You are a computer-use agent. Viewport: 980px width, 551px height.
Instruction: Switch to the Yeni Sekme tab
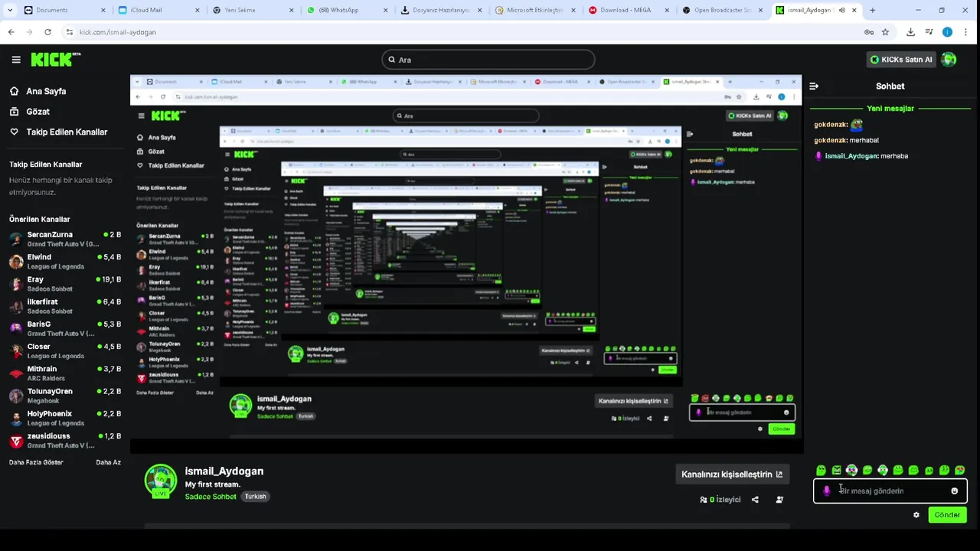(x=254, y=11)
